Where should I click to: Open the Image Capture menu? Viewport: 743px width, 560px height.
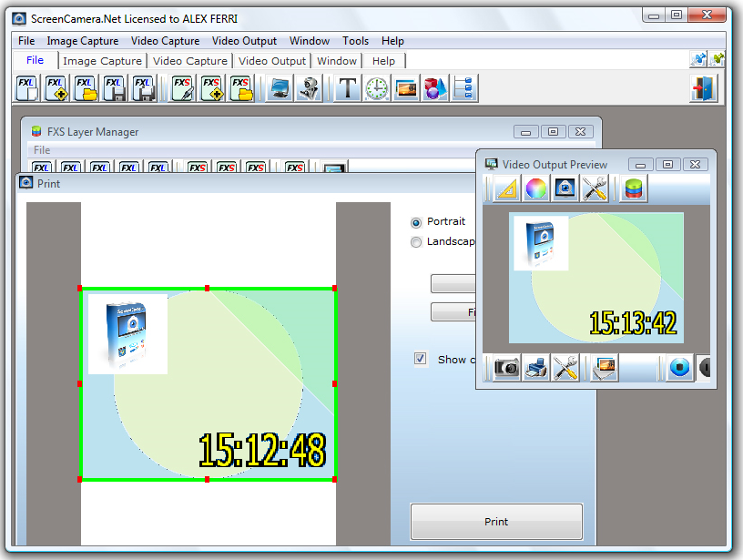point(83,41)
